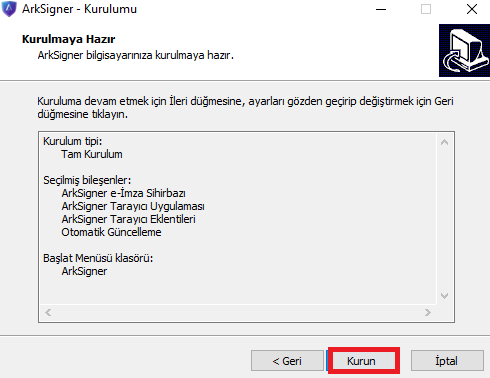Select the Tam Kurulum text line

pyautogui.click(x=92, y=154)
